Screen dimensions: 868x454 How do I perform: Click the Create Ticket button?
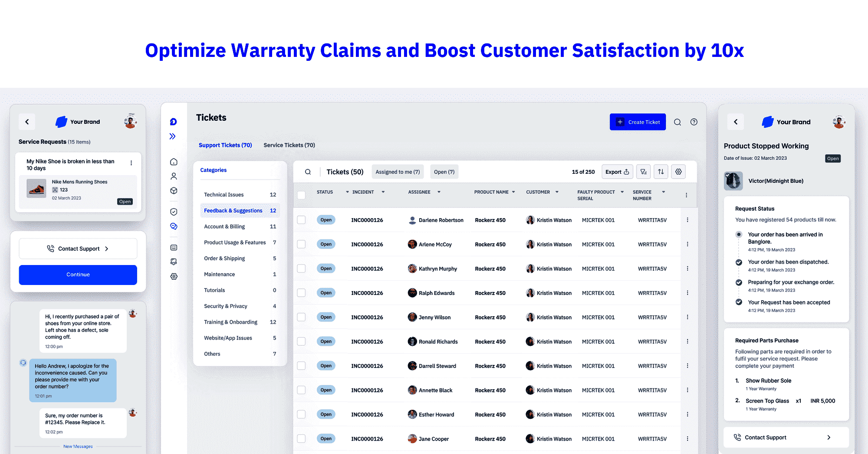pyautogui.click(x=638, y=122)
